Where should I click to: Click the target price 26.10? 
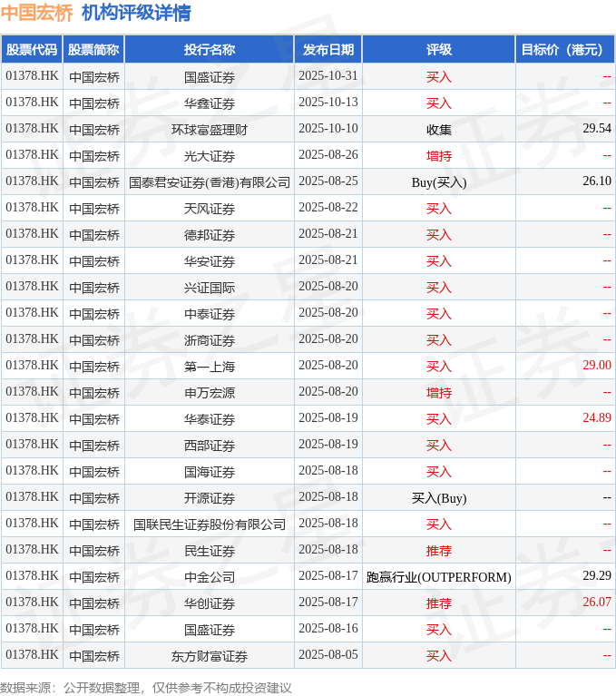pyautogui.click(x=597, y=181)
